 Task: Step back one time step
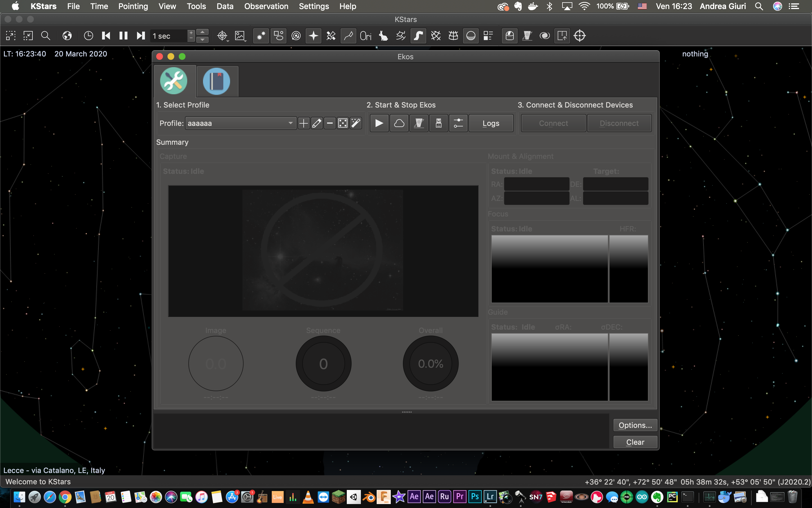[x=106, y=36]
